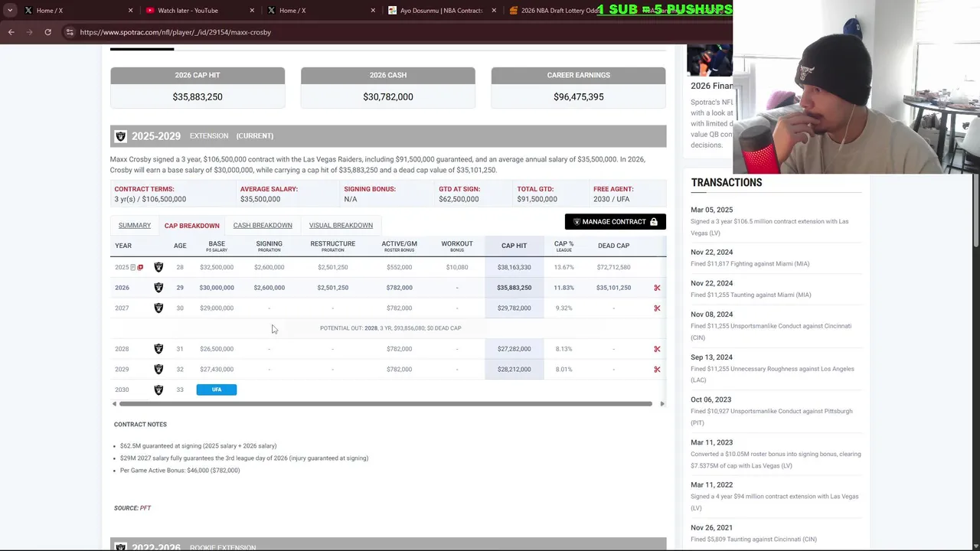This screenshot has width=980, height=551.
Task: Click the Raiders logo in 2025 row
Action: (158, 267)
